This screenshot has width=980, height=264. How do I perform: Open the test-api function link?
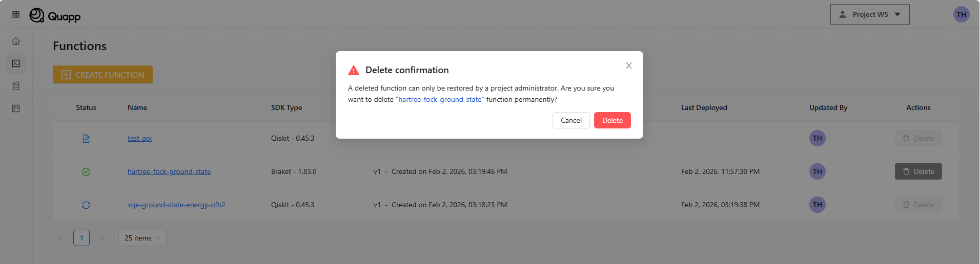point(139,138)
